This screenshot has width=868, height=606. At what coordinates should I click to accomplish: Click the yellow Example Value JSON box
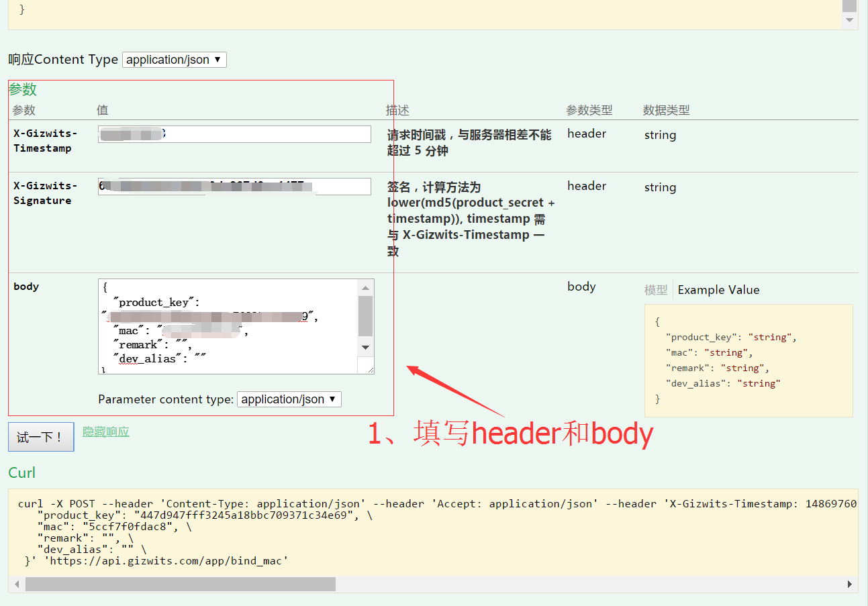tap(748, 360)
